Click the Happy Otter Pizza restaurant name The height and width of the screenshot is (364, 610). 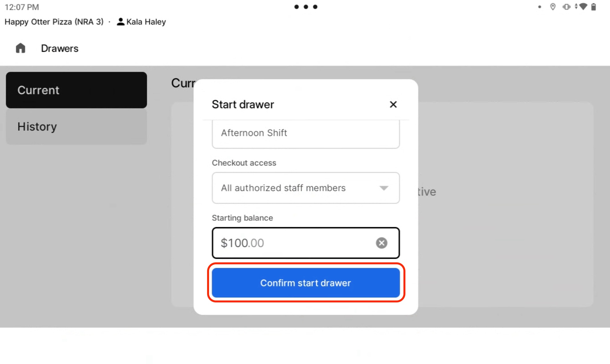pos(54,22)
